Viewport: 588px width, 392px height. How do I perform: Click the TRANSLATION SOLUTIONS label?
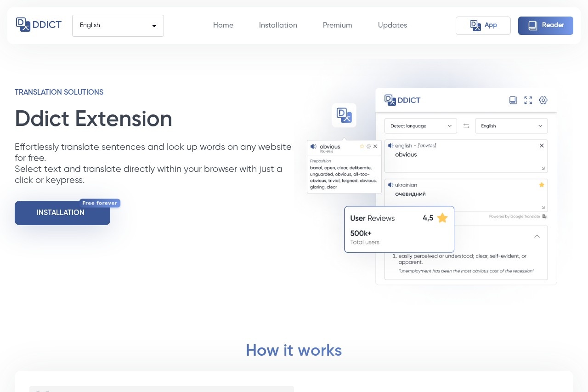59,92
